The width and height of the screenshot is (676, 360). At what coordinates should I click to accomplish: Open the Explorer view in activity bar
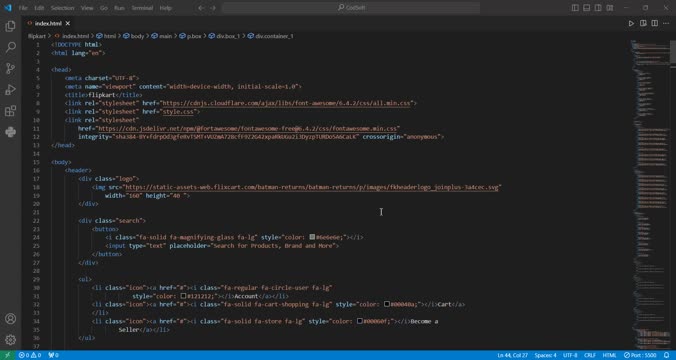[x=10, y=26]
